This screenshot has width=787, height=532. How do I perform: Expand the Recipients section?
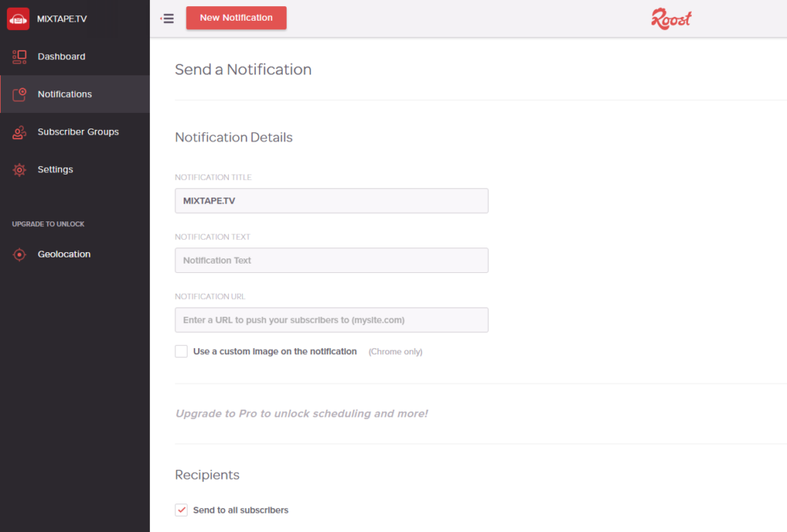(x=207, y=474)
